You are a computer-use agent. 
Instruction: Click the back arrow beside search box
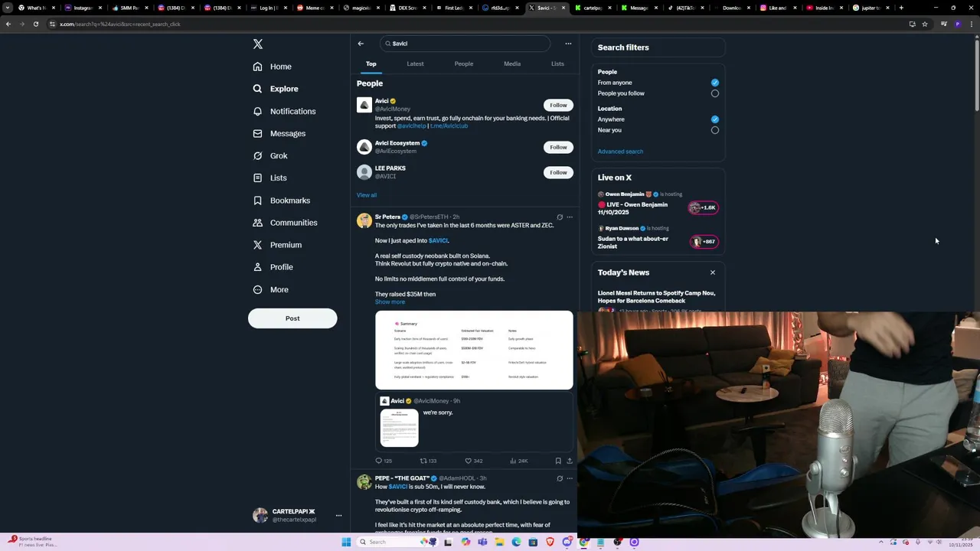point(361,44)
